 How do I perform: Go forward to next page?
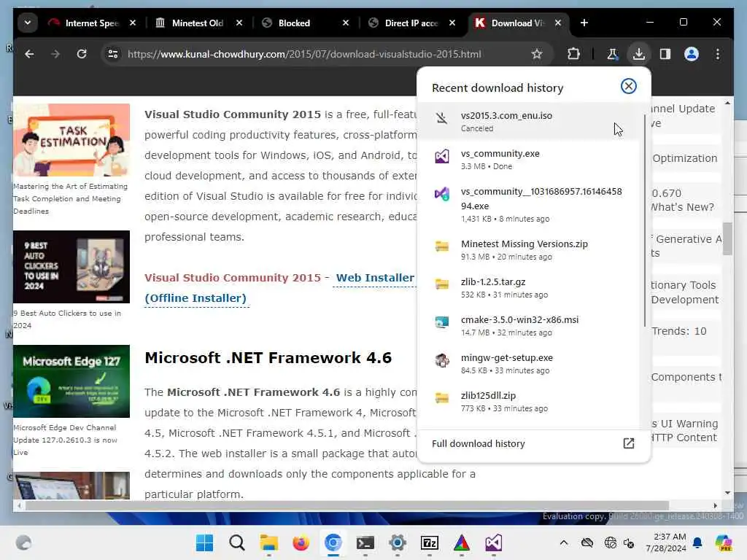point(55,54)
